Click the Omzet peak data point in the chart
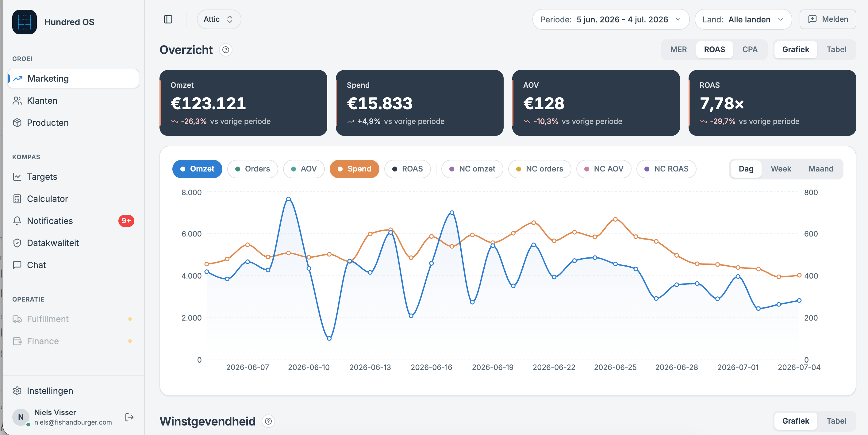 [288, 199]
